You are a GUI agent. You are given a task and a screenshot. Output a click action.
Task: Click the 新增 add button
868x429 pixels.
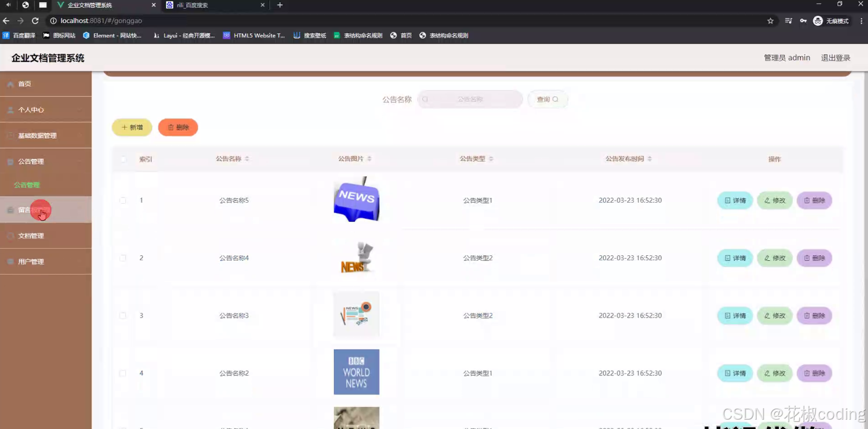pyautogui.click(x=132, y=127)
